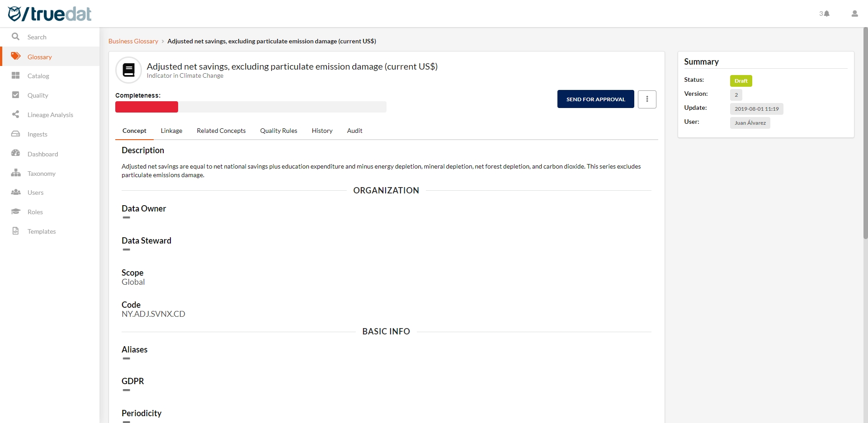Screen dimensions: 868x423
Task: Open the three-dot more actions menu
Action: click(x=647, y=99)
